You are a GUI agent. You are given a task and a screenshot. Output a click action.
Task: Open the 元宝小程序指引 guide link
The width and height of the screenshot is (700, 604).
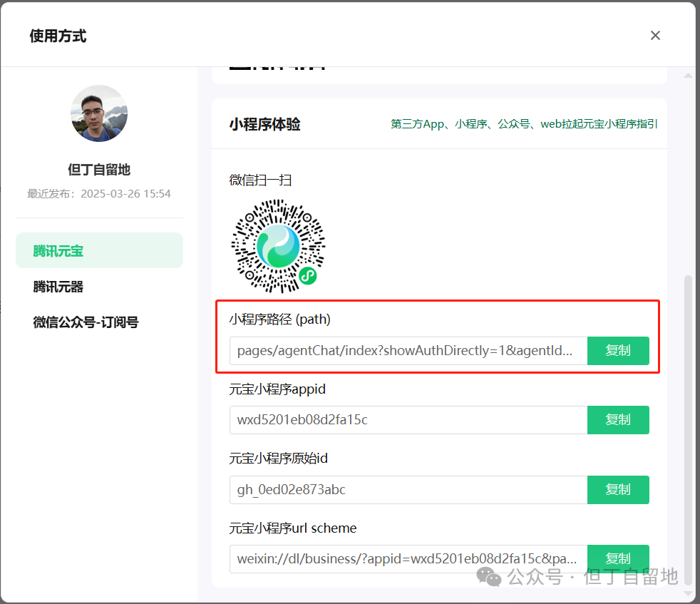(x=524, y=124)
